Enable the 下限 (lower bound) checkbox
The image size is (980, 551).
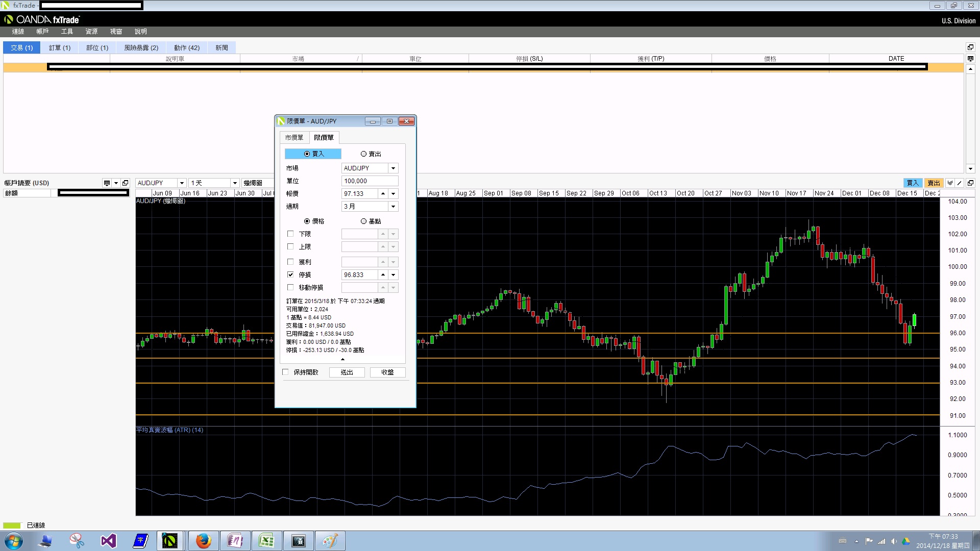tap(290, 234)
